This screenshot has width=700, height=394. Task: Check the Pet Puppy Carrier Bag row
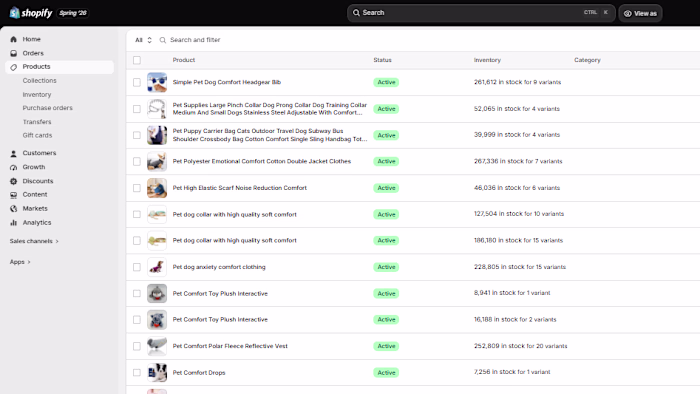pyautogui.click(x=137, y=135)
